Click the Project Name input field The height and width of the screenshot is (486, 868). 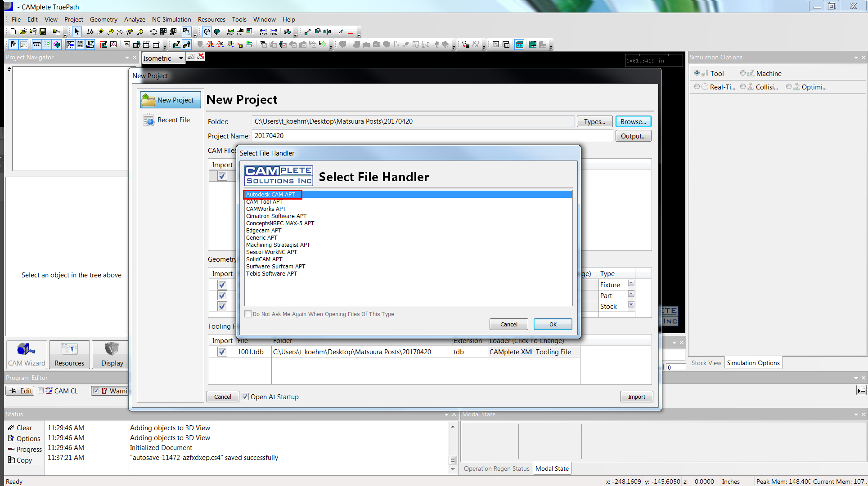pos(432,136)
